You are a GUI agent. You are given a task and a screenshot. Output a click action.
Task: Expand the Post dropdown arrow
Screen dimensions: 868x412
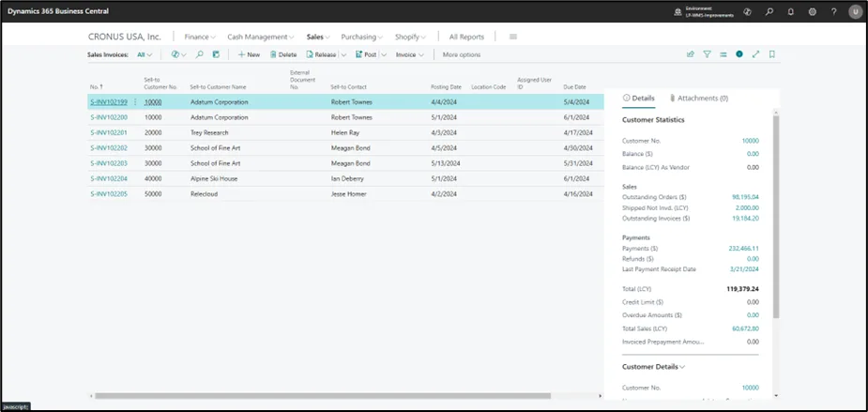tap(384, 54)
